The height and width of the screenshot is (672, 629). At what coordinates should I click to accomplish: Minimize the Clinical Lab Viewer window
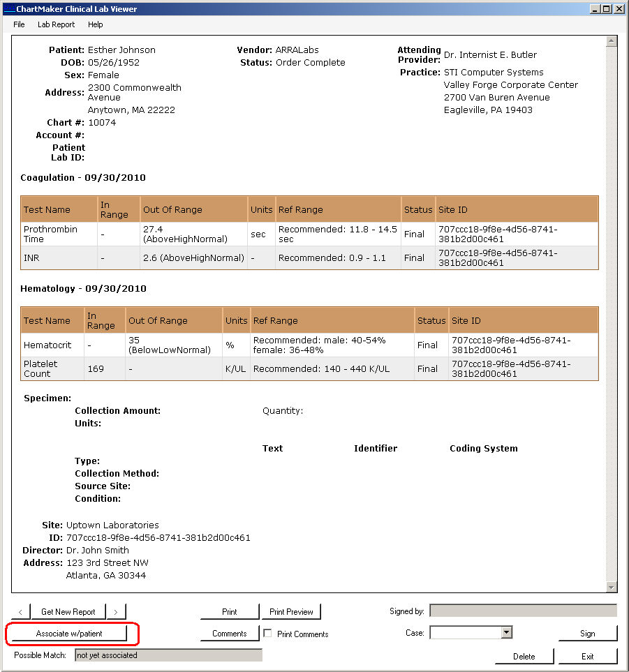(595, 8)
